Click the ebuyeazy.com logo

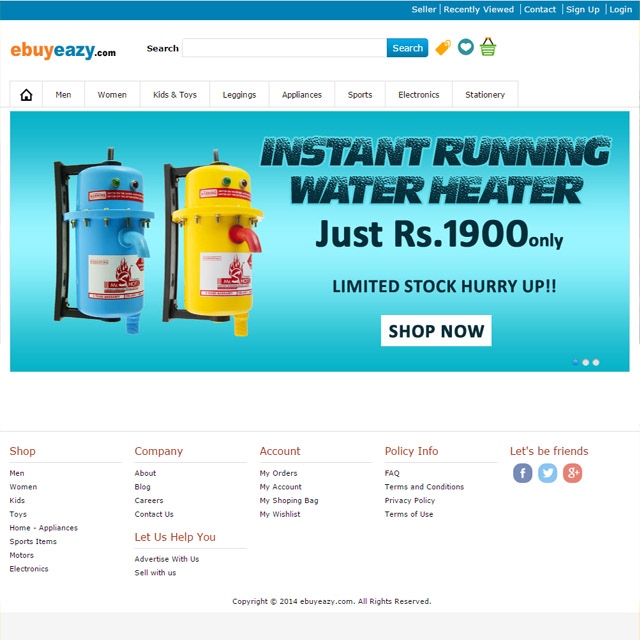63,50
